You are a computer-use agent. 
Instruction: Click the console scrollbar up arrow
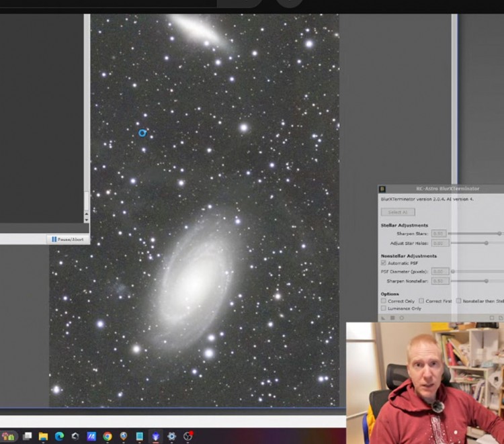pyautogui.click(x=86, y=214)
